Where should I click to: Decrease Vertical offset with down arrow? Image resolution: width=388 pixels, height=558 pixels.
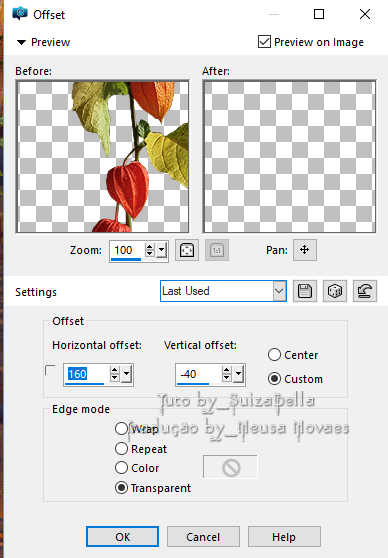[x=227, y=378]
